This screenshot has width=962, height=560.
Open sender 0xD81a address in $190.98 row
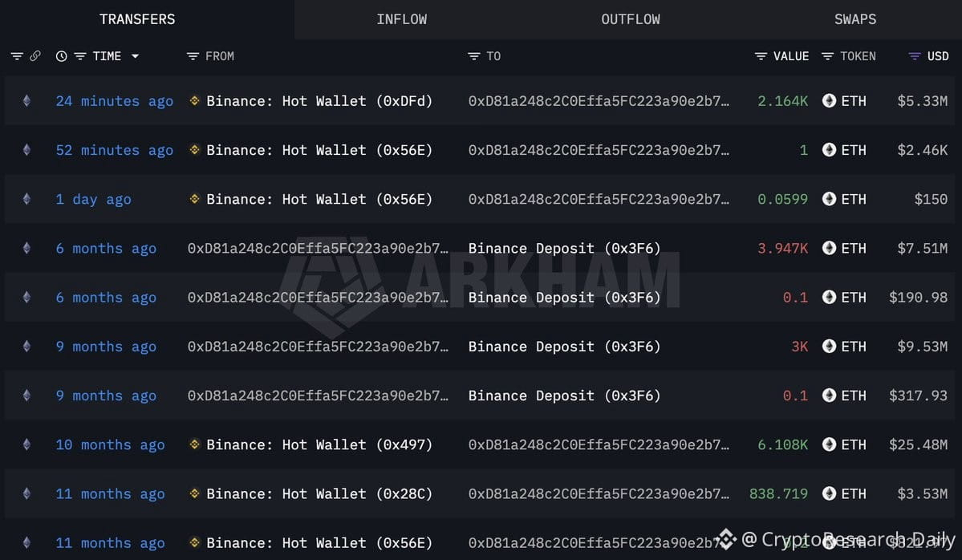318,298
